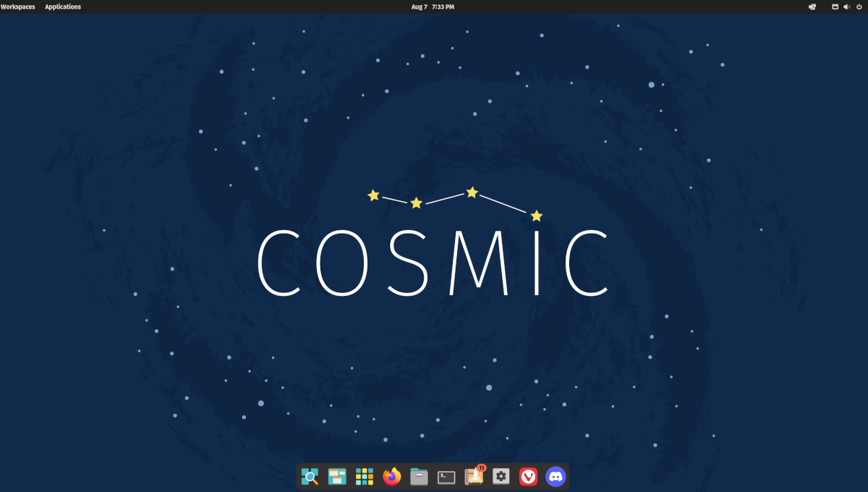
Task: Open the Workspaces overview icon in dock
Action: (337, 476)
